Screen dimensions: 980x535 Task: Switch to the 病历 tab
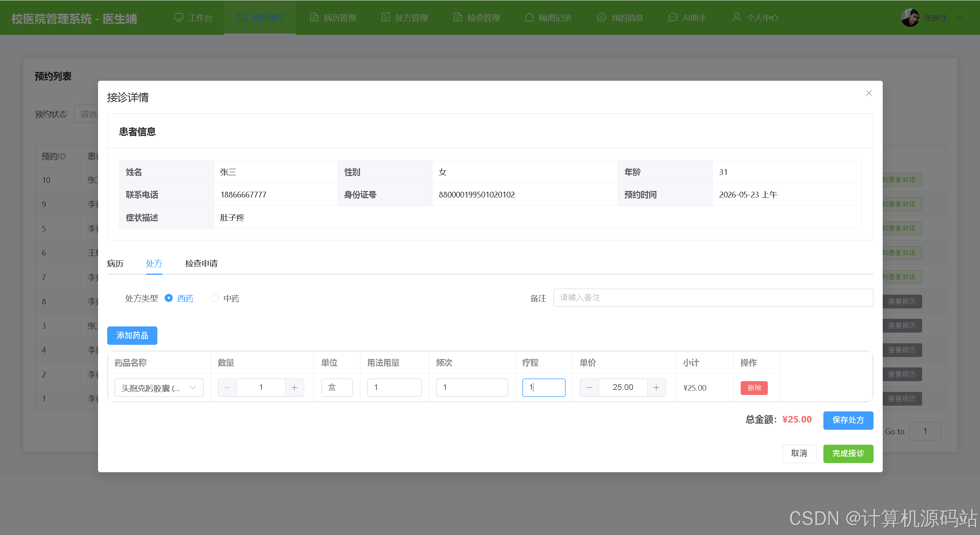click(115, 263)
